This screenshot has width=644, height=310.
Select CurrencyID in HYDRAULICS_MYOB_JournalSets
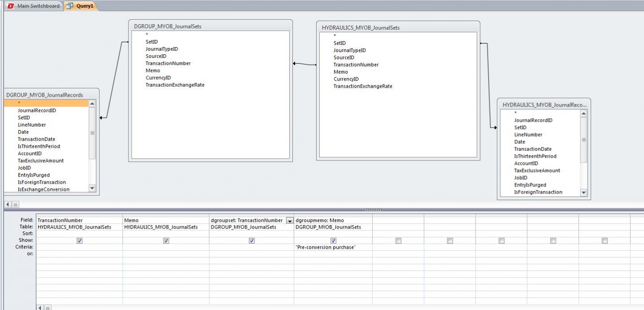[346, 79]
